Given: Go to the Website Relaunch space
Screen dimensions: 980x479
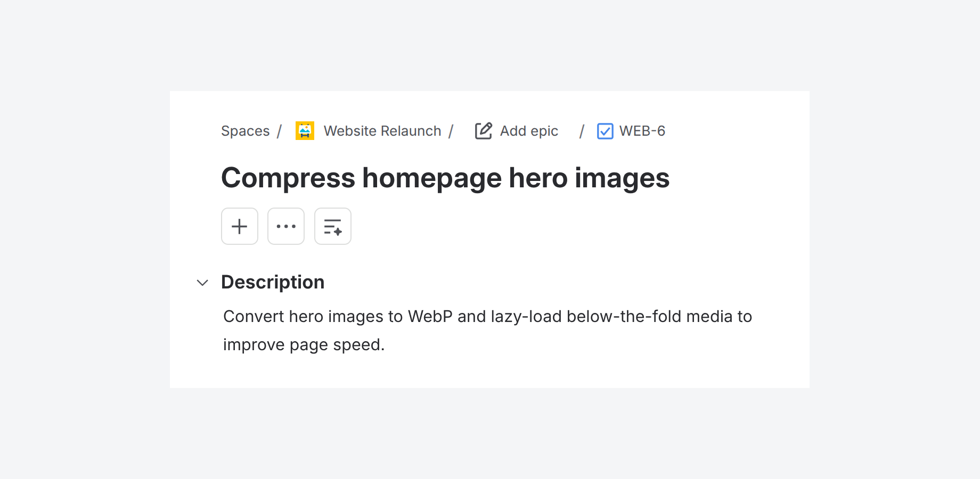Looking at the screenshot, I should click(x=382, y=131).
